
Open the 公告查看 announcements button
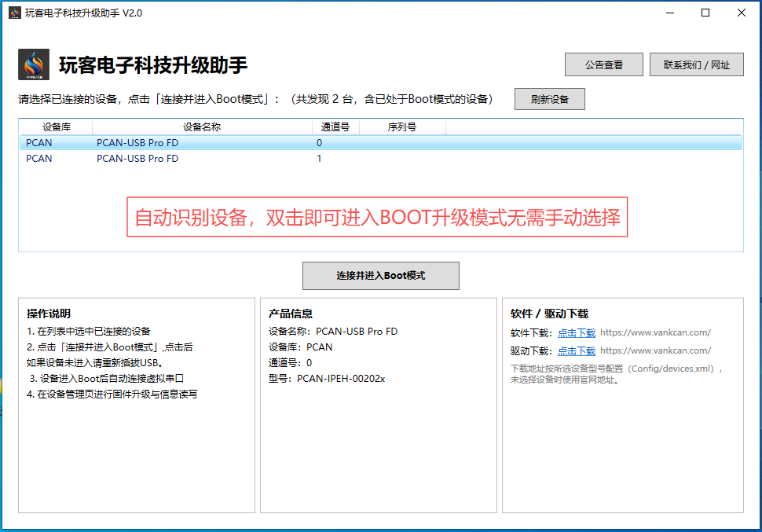click(x=603, y=64)
